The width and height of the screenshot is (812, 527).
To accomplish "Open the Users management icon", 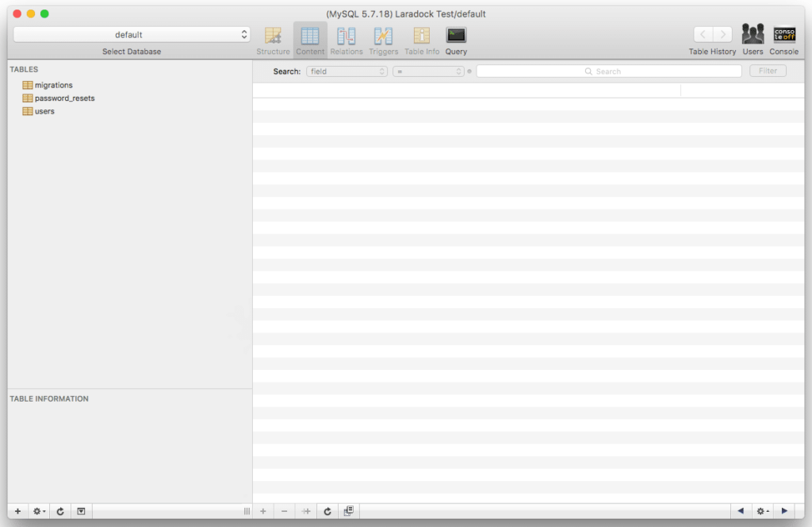I will pyautogui.click(x=753, y=40).
